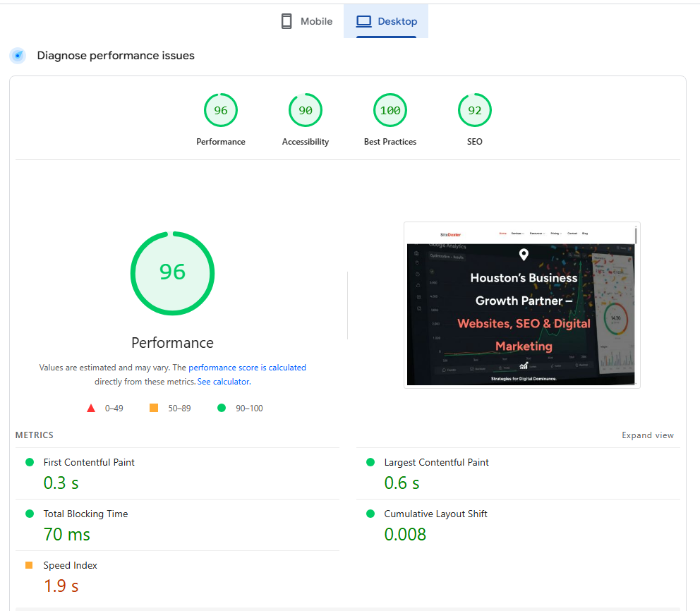The width and height of the screenshot is (700, 611).
Task: Click the 'Diagnose performance issues' heading
Action: point(116,56)
